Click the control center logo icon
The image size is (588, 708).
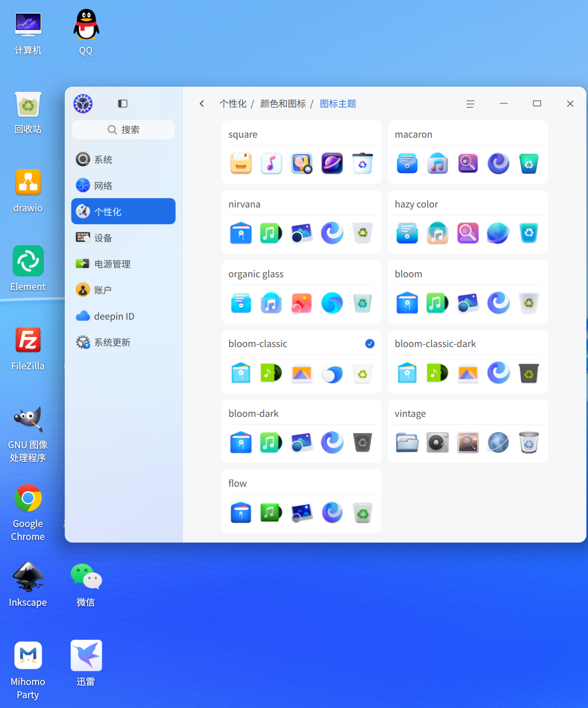(83, 103)
